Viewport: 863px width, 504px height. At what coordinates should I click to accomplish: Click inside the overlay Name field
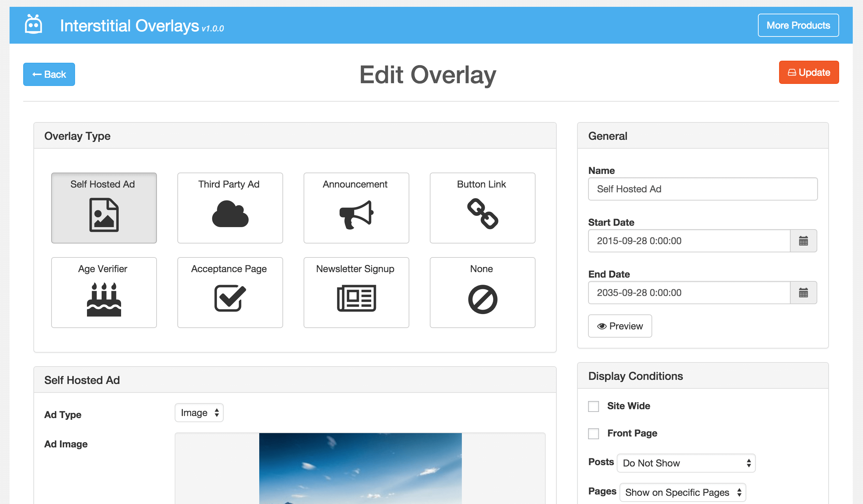[702, 189]
